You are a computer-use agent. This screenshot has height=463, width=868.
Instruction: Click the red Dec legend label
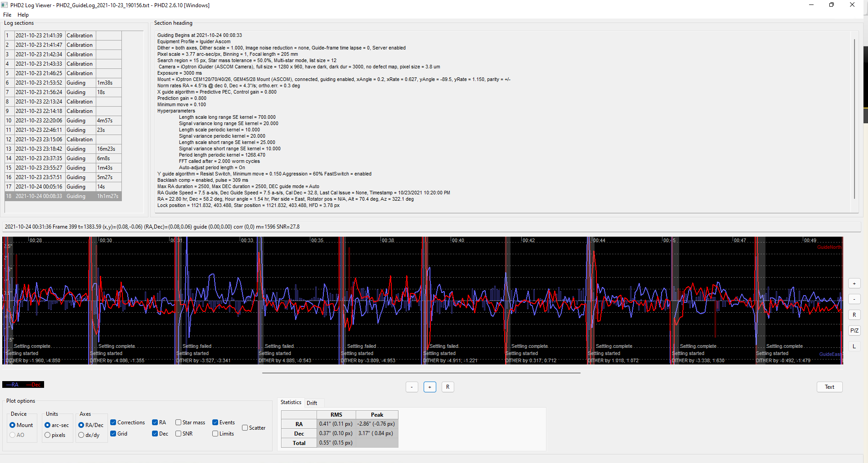click(34, 385)
